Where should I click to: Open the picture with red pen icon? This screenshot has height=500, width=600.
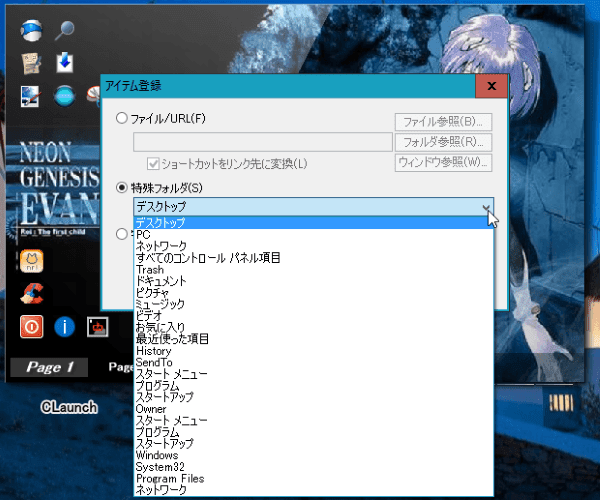tap(30, 96)
